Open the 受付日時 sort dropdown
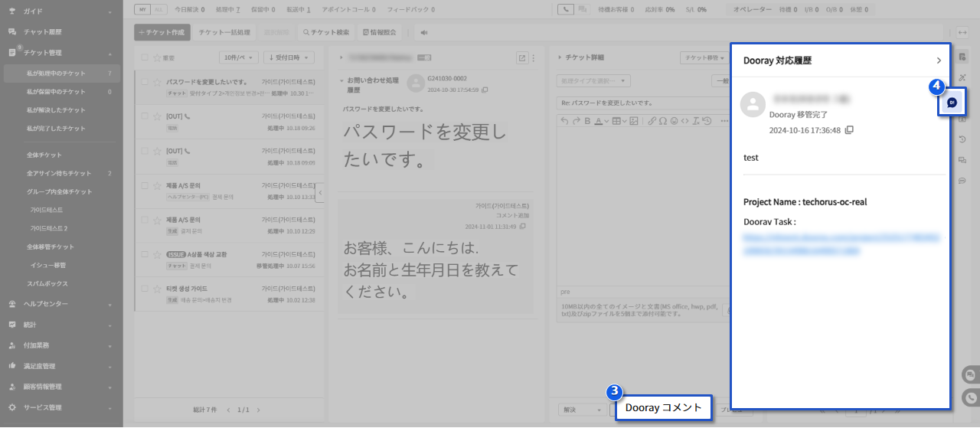980x428 pixels. 288,57
